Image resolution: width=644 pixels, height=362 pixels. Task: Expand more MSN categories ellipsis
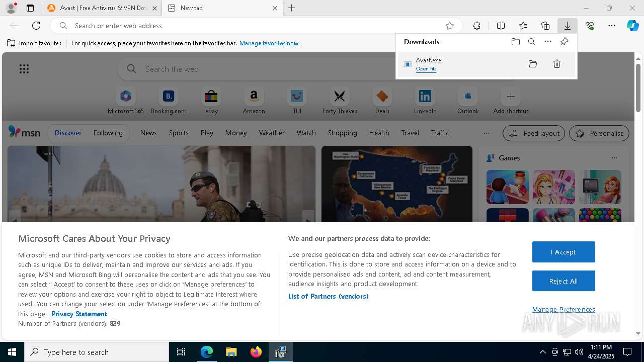(486, 133)
